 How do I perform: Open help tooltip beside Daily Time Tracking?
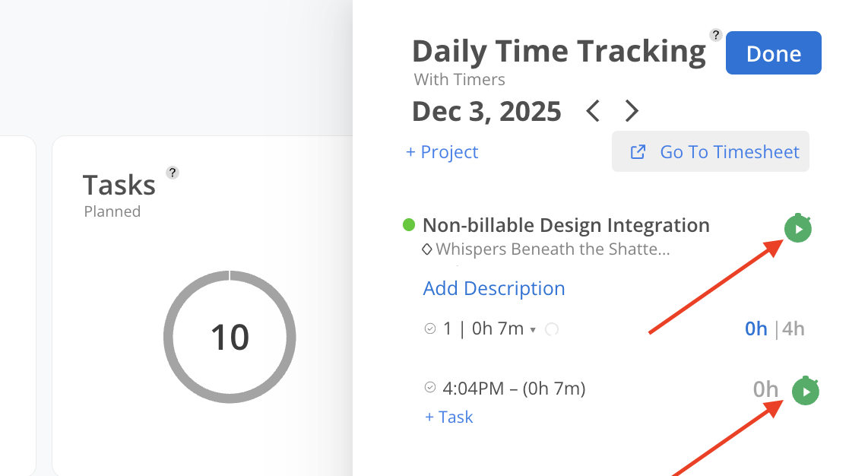[715, 34]
